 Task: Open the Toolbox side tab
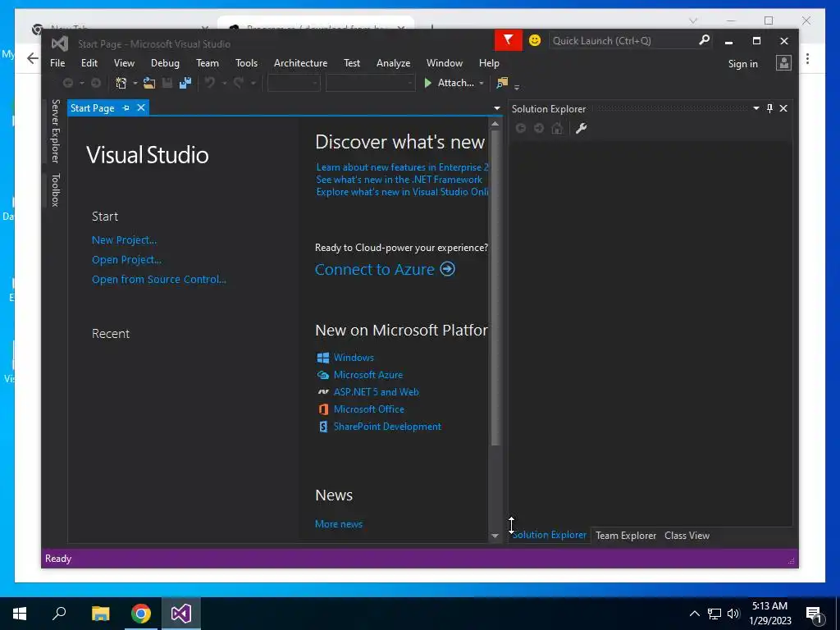(55, 189)
